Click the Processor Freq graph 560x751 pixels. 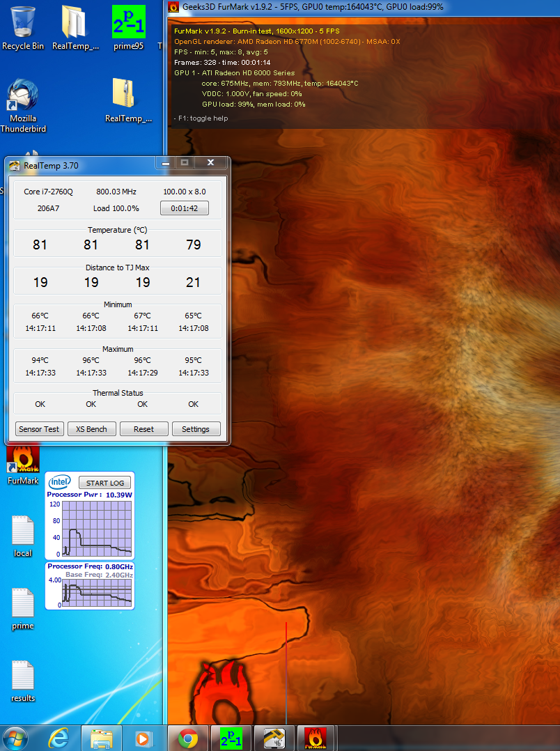(97, 593)
